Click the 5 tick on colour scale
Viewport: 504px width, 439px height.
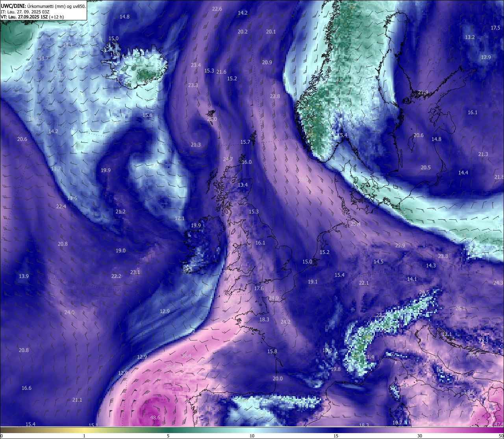point(168,436)
